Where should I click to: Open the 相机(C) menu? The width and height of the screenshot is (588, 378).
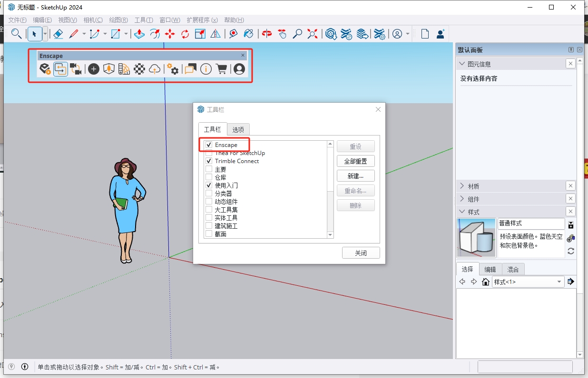[x=93, y=20]
